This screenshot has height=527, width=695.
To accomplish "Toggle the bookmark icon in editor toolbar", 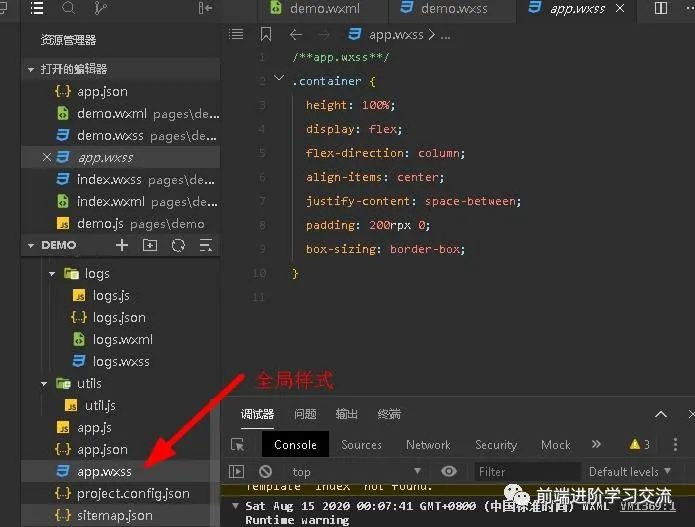I will pos(265,34).
